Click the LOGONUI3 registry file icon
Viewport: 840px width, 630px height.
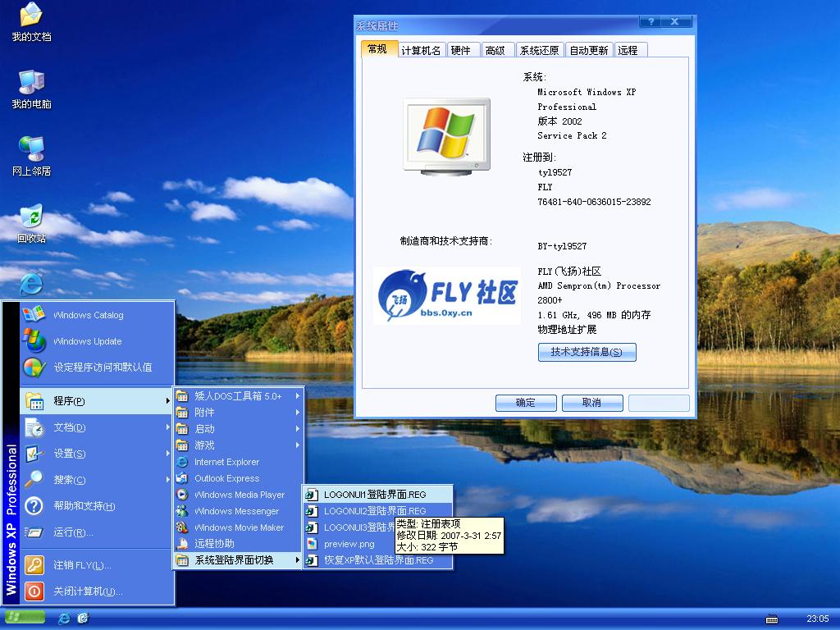[311, 527]
